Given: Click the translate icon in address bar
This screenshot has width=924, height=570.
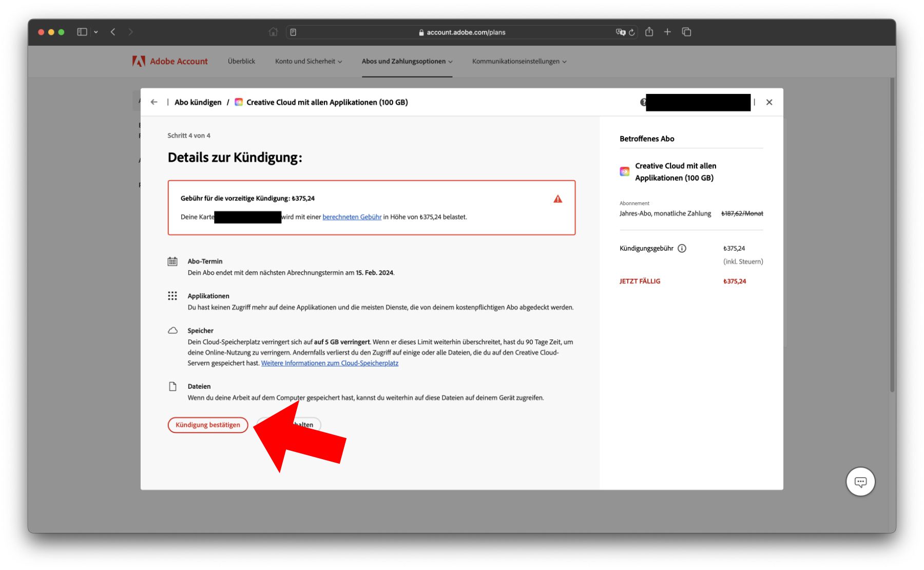Looking at the screenshot, I should 620,32.
